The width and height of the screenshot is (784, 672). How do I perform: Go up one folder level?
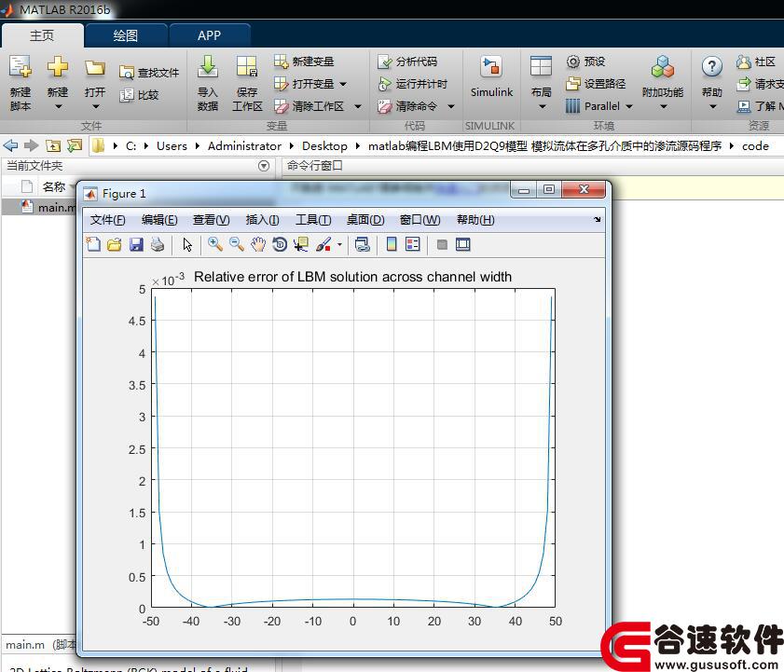(x=53, y=145)
